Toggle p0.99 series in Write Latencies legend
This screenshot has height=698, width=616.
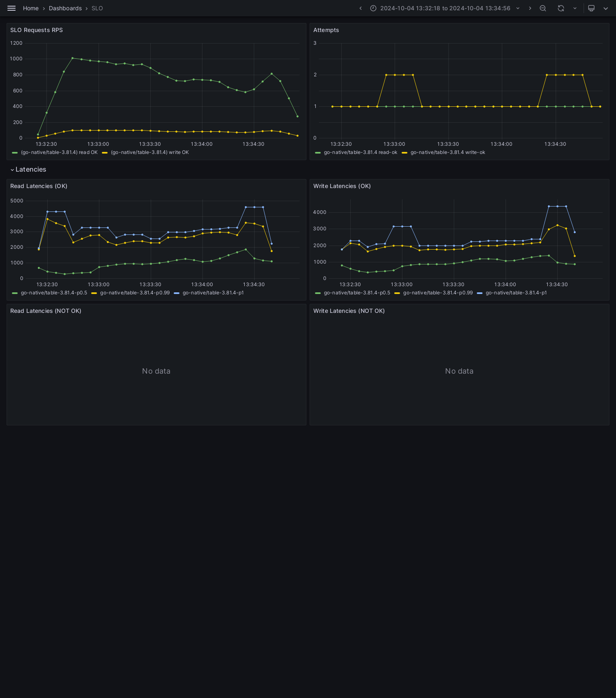(438, 293)
